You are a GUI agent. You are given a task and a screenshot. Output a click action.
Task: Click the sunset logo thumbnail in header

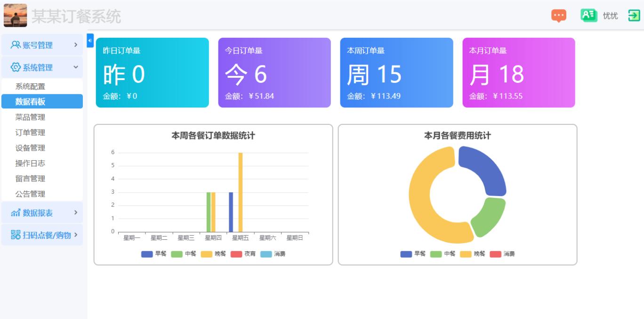[16, 16]
